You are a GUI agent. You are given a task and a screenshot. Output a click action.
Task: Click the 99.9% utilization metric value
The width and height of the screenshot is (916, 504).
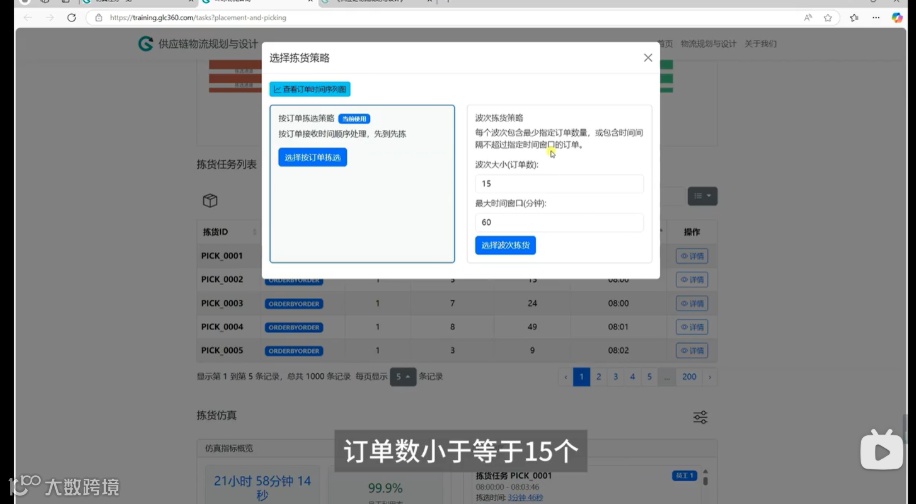[385, 488]
